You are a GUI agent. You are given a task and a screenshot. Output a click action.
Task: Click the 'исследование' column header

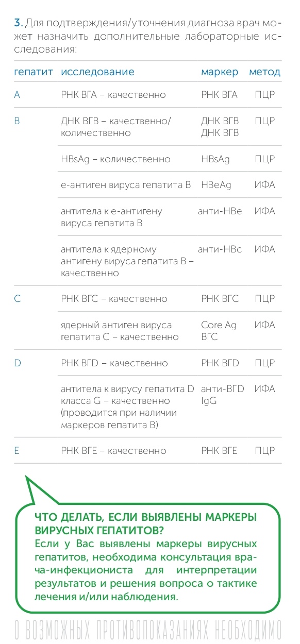(x=97, y=72)
